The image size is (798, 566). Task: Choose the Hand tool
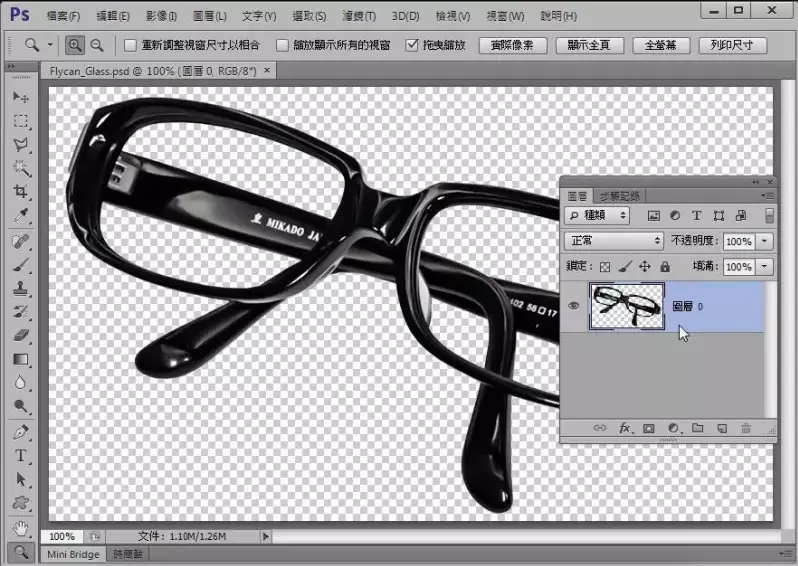tap(20, 526)
